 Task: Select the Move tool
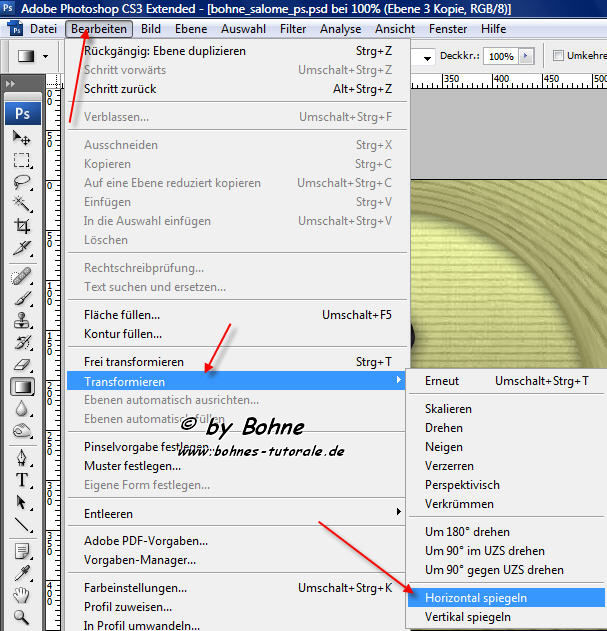(x=22, y=137)
